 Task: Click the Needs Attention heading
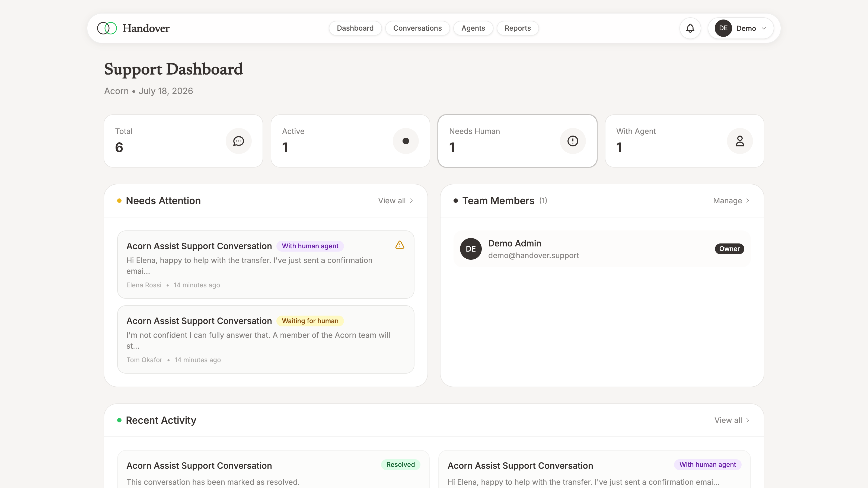[x=163, y=201]
